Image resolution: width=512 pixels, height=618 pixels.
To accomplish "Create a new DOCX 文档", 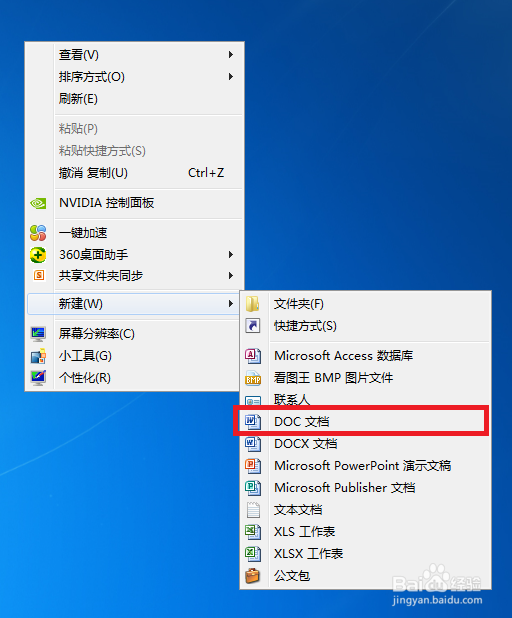I will (x=365, y=444).
